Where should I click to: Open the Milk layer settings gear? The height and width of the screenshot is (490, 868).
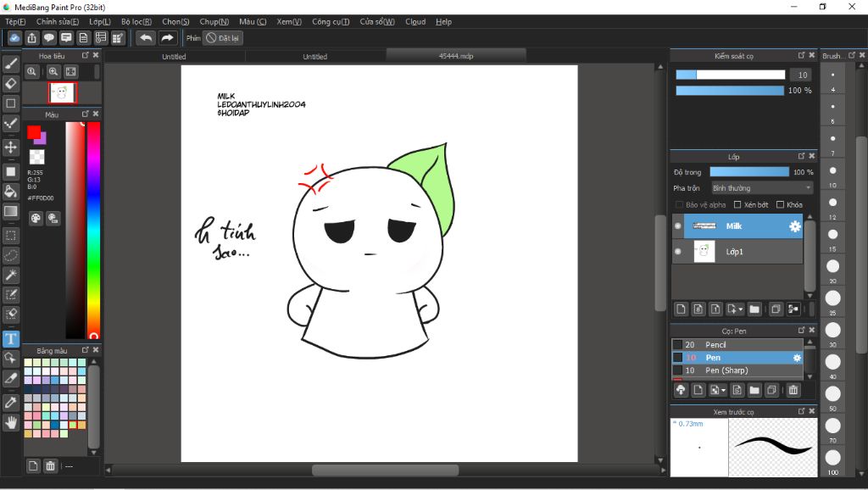[794, 226]
